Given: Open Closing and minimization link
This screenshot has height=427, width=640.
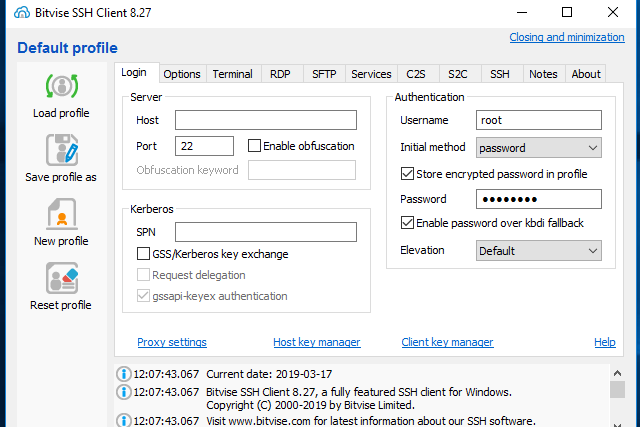Looking at the screenshot, I should (567, 37).
